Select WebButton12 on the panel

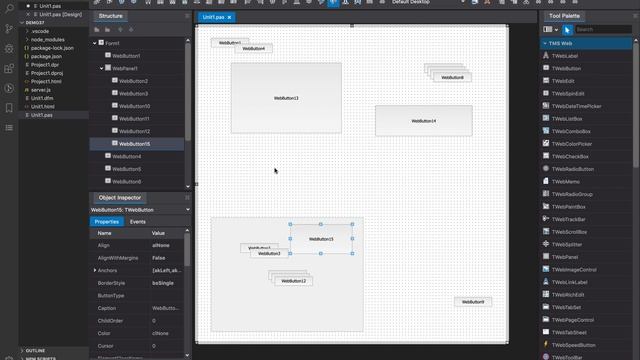click(x=293, y=281)
